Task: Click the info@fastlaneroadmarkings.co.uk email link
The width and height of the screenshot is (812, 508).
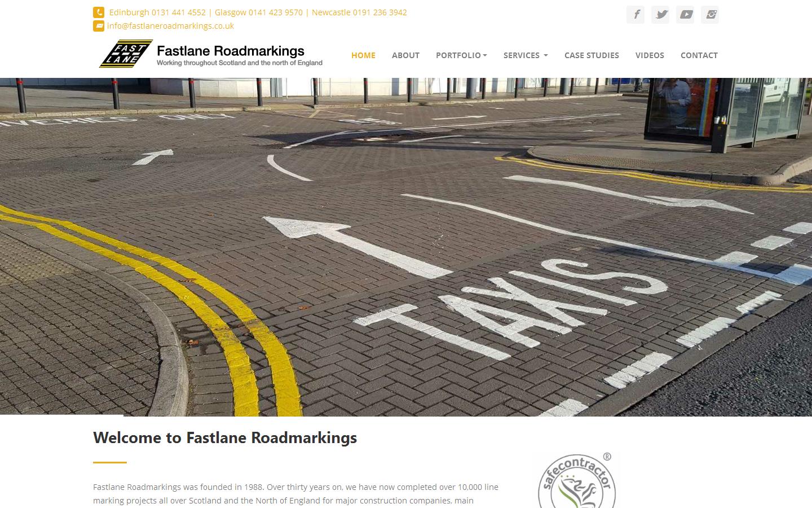Action: [170, 26]
